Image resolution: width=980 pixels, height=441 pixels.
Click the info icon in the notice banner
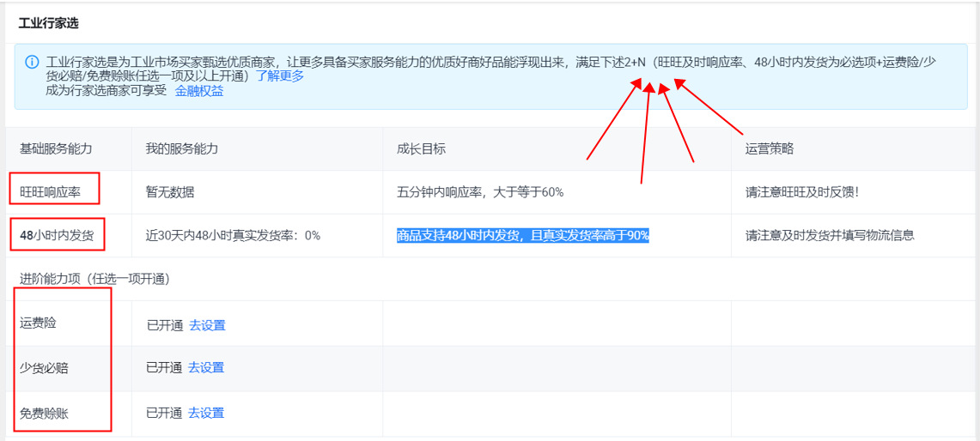pos(32,62)
